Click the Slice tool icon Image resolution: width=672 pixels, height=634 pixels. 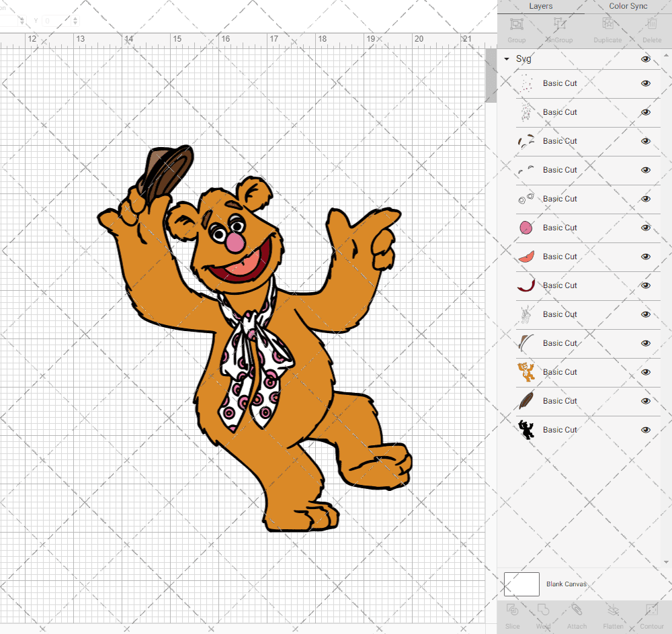click(x=512, y=610)
